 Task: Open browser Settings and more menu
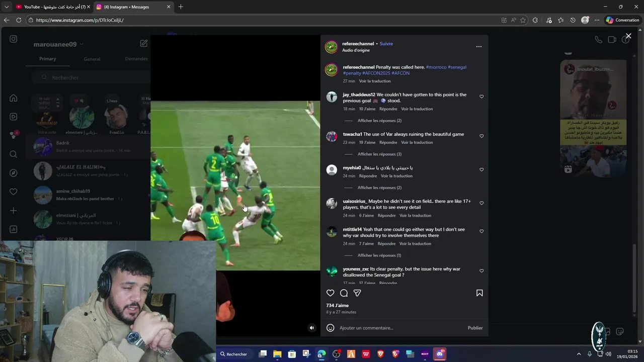[x=597, y=20]
